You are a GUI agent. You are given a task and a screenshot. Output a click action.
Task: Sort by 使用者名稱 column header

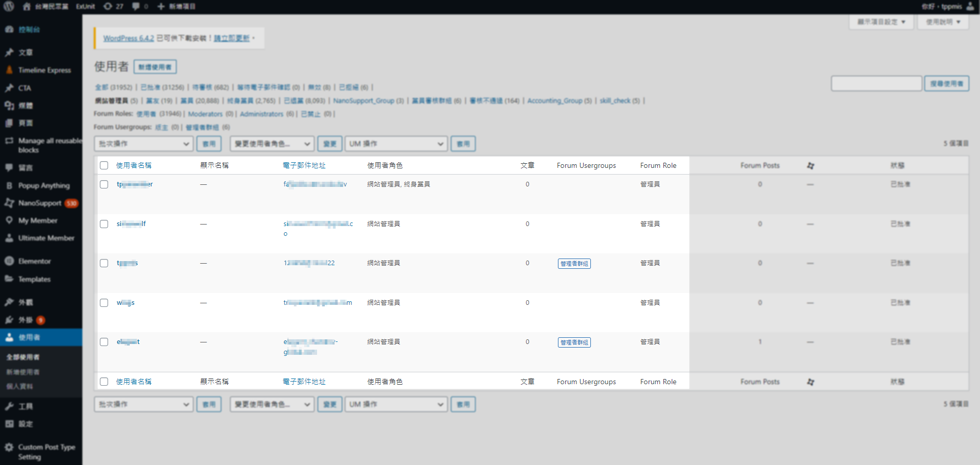(134, 165)
